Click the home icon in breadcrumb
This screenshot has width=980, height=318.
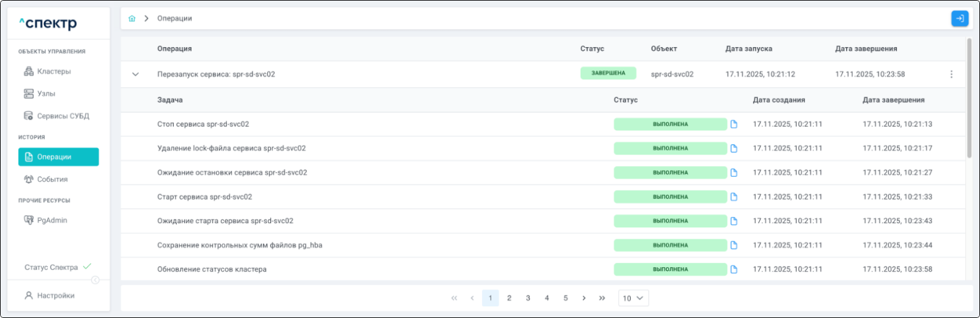click(131, 19)
